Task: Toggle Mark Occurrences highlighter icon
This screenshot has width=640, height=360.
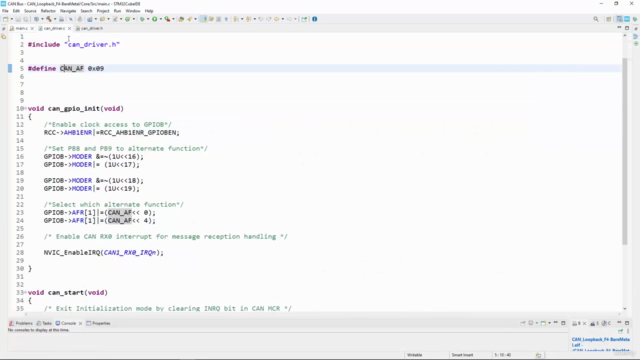Action: pos(203,19)
